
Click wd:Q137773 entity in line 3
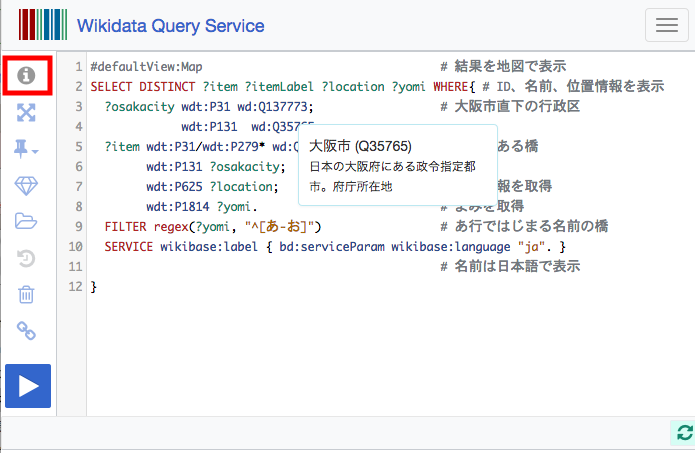coord(275,107)
